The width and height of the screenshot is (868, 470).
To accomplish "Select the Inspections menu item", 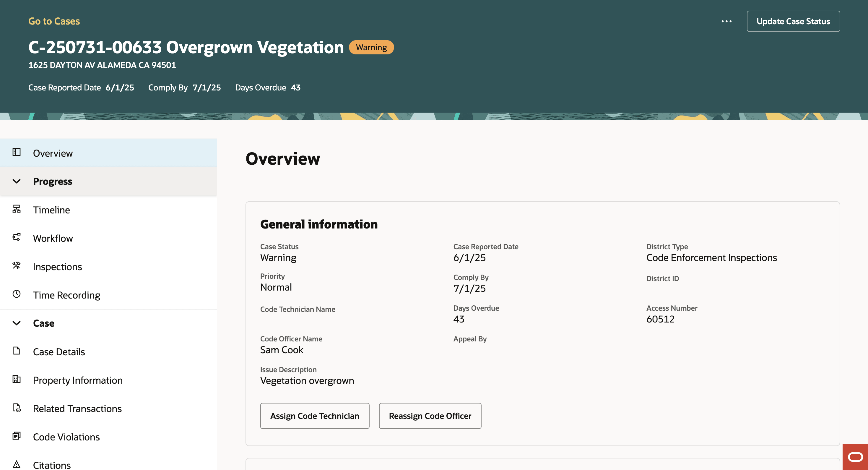I will click(57, 267).
